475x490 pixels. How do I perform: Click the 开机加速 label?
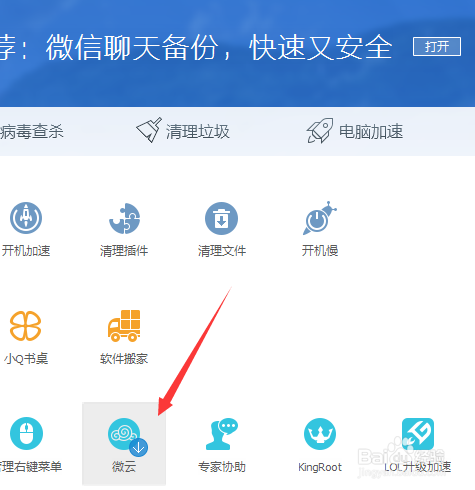tap(26, 251)
